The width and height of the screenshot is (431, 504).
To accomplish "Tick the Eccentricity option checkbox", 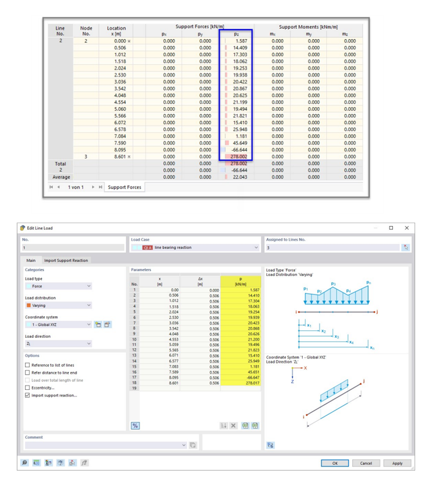I will pos(27,388).
